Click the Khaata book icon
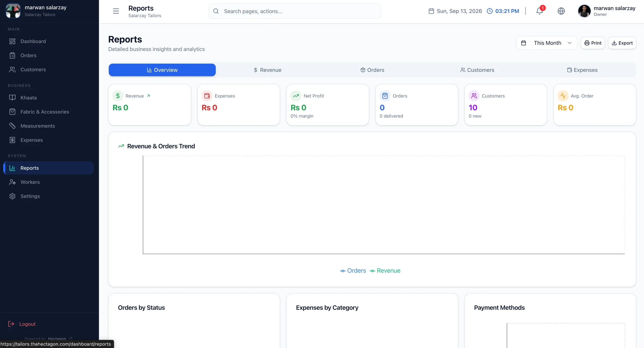The image size is (644, 348). click(12, 98)
